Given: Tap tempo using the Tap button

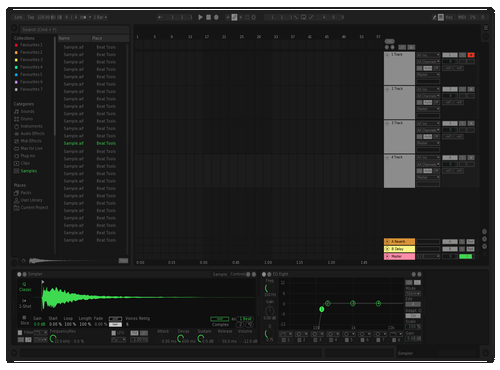Looking at the screenshot, I should (31, 17).
